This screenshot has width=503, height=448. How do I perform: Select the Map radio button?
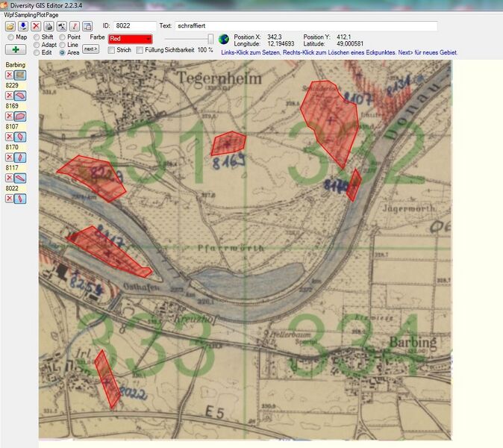10,37
